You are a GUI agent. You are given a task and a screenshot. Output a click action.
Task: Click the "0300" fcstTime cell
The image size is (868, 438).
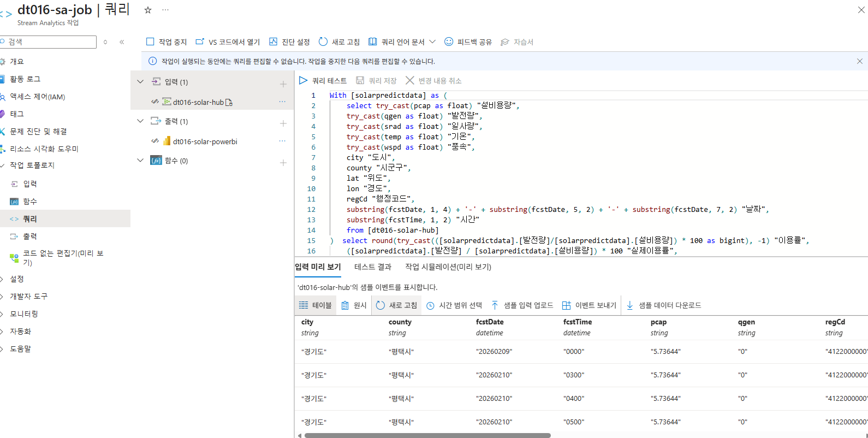(x=574, y=375)
